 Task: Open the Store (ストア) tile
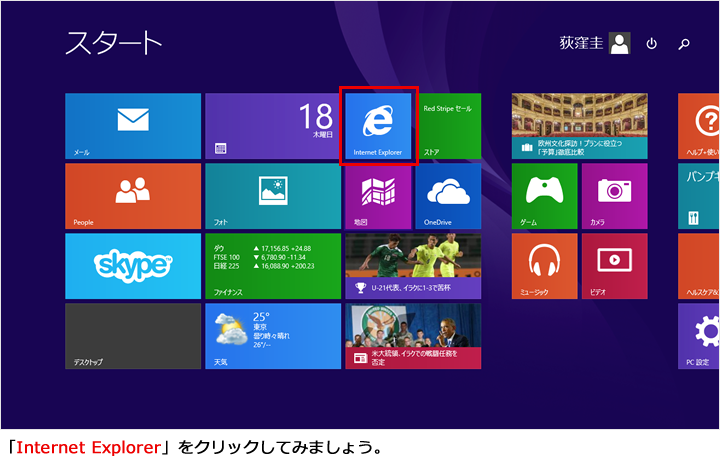pyautogui.click(x=448, y=126)
